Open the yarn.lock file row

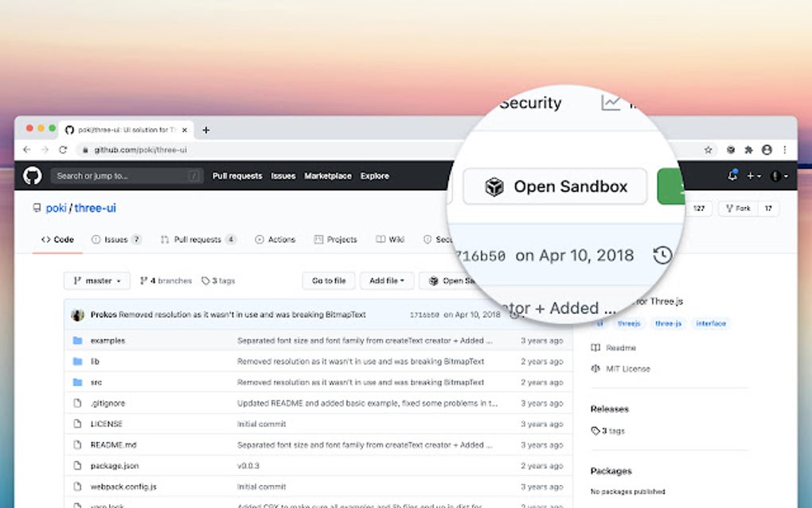point(318,504)
